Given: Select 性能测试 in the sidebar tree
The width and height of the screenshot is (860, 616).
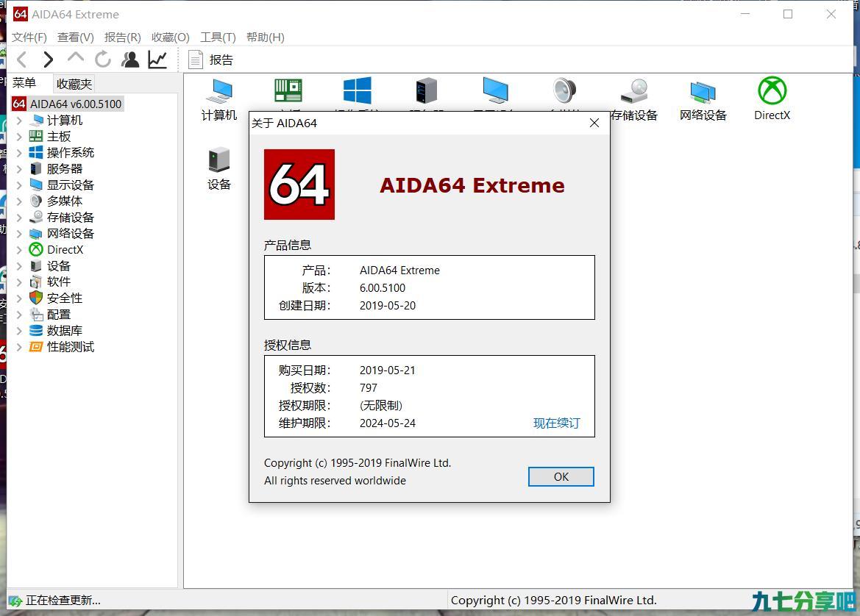Looking at the screenshot, I should (71, 347).
